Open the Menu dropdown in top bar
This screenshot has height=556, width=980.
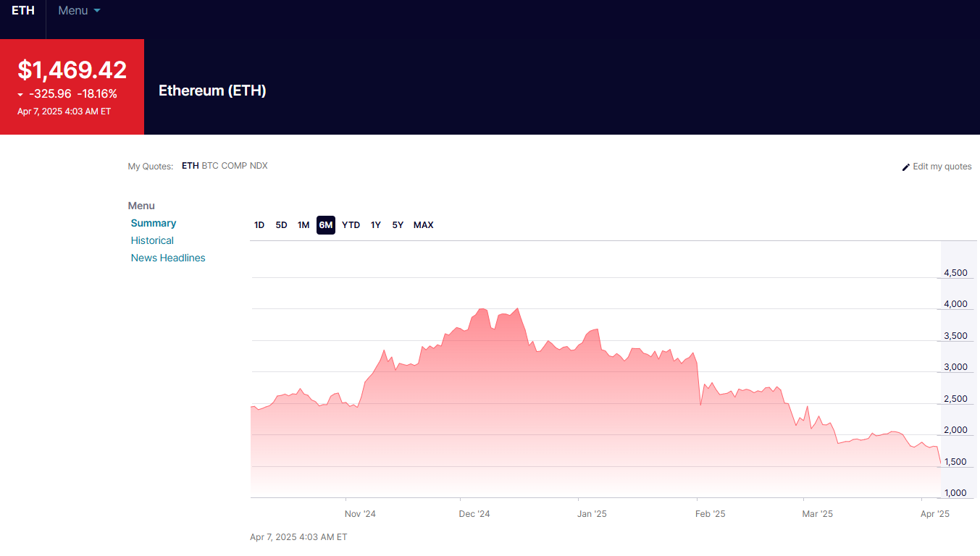tap(79, 11)
